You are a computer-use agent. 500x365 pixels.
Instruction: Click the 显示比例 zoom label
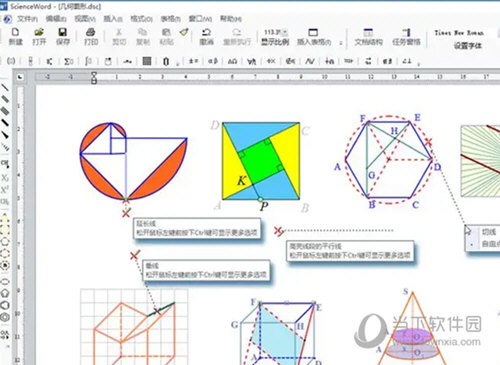275,42
